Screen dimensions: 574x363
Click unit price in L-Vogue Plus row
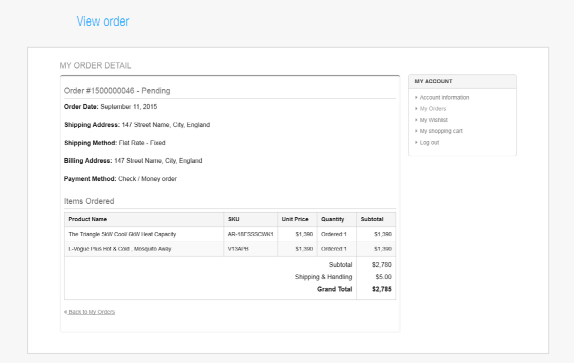(304, 249)
